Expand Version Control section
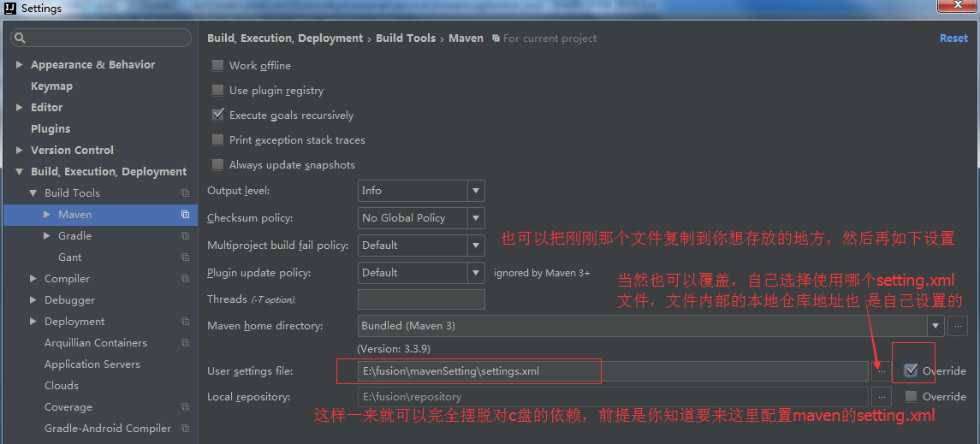 coord(19,150)
